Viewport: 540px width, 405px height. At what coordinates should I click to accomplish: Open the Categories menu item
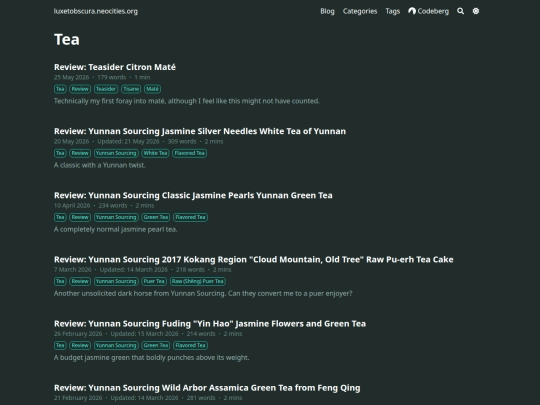click(x=360, y=11)
